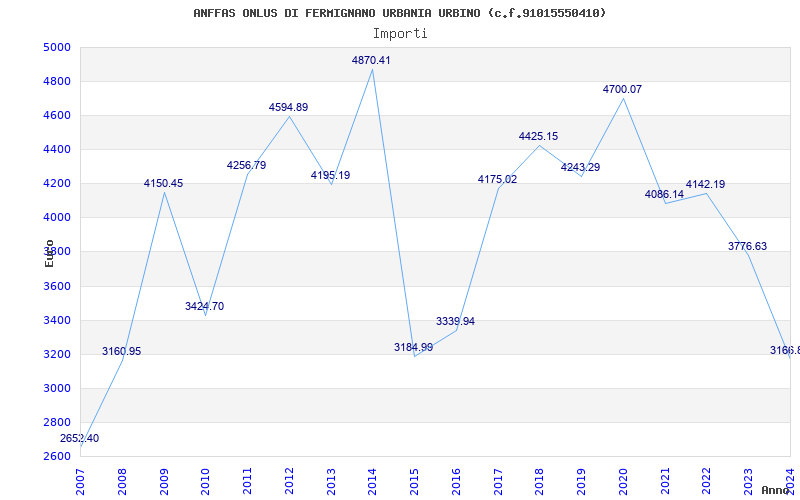Select the 3160.95 data label
This screenshot has width=800, height=500.
[x=121, y=351]
